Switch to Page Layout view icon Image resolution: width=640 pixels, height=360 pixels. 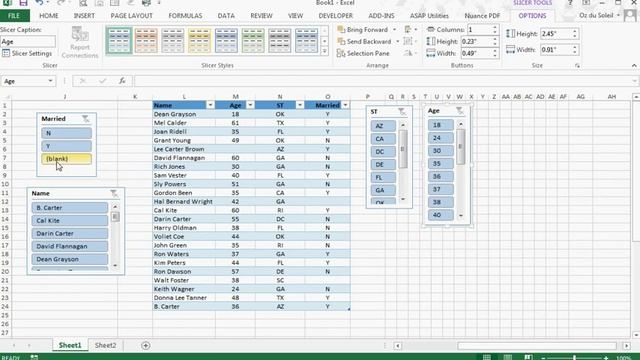507,357
